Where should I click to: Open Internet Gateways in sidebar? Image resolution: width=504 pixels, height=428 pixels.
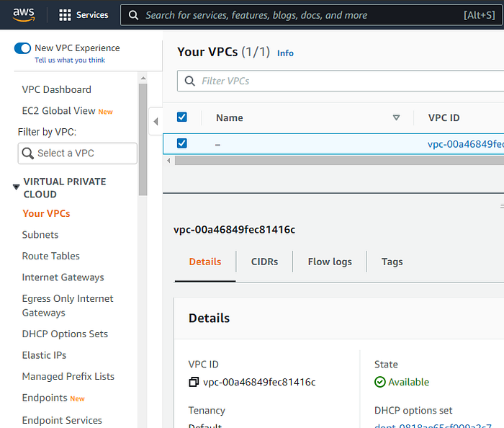point(63,277)
